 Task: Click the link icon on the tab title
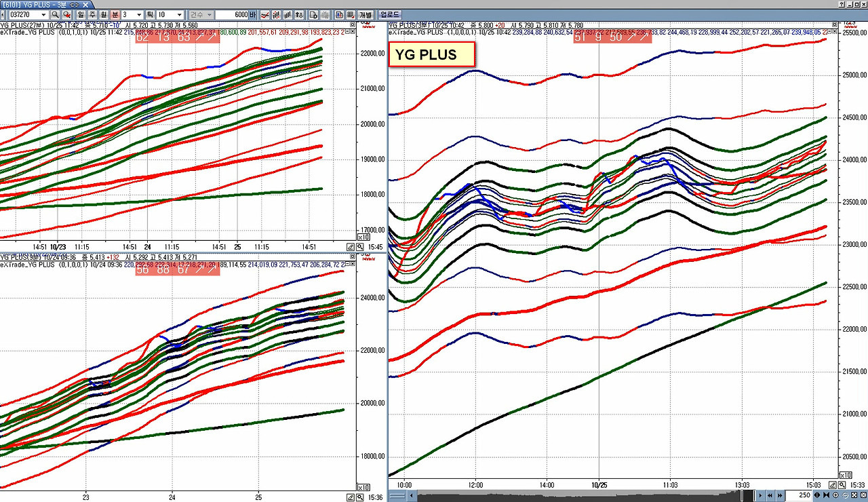tap(74, 4)
